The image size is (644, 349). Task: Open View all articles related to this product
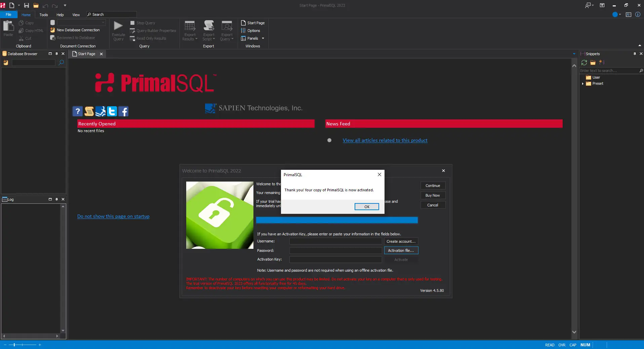pyautogui.click(x=385, y=140)
